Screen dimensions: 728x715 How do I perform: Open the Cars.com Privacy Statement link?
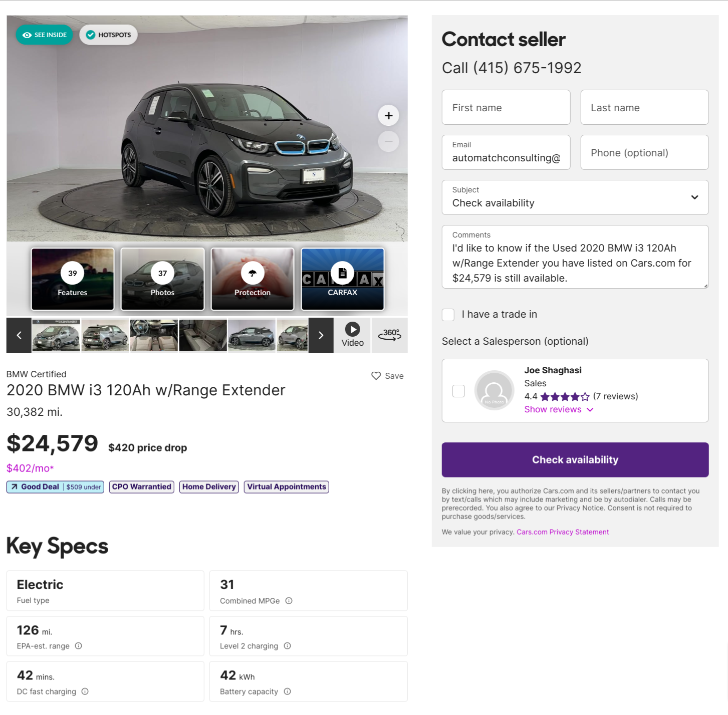(563, 532)
